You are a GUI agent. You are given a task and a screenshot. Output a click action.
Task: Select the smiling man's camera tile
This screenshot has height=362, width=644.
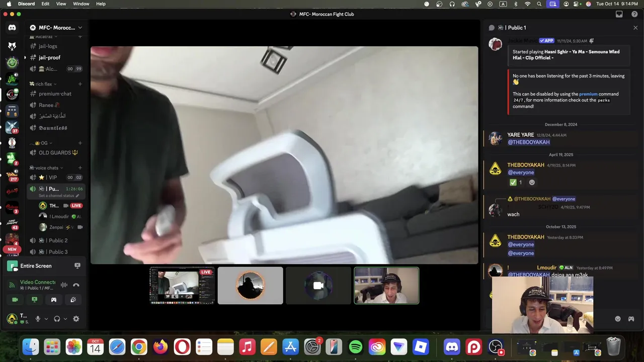[x=386, y=286]
